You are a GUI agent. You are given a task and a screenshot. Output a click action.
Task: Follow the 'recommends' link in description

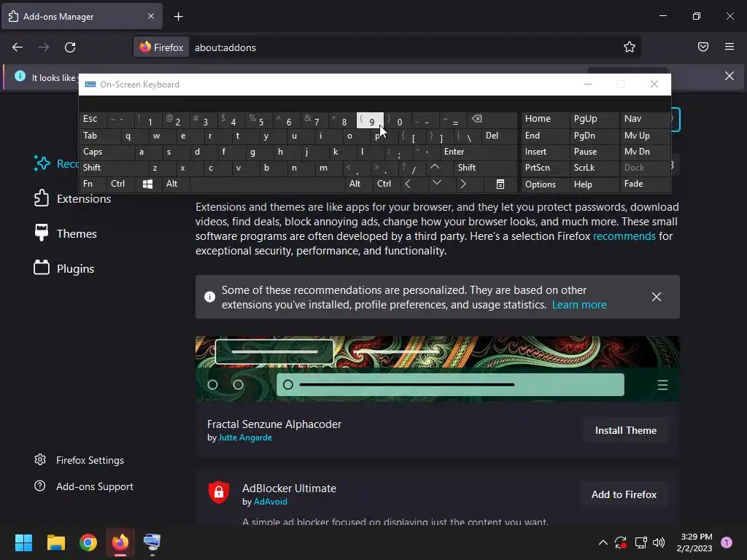[624, 236]
